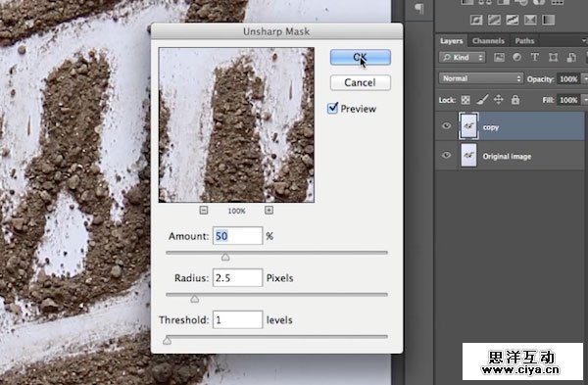Filter layers by type layers icon
588x385 pixels.
pyautogui.click(x=535, y=58)
